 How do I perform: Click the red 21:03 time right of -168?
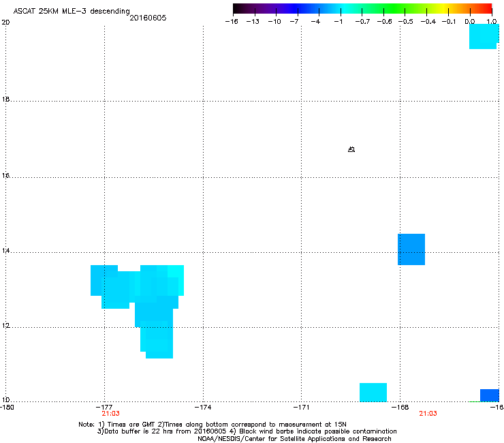coord(428,414)
